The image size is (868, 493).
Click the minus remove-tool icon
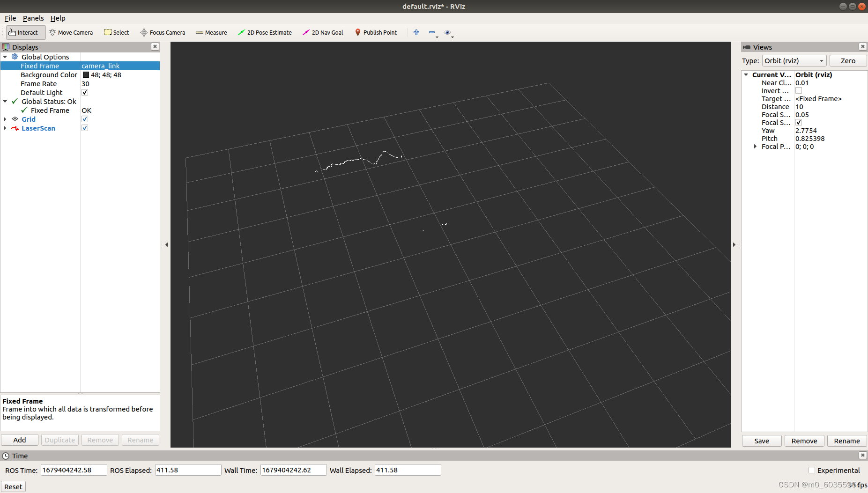pos(432,32)
